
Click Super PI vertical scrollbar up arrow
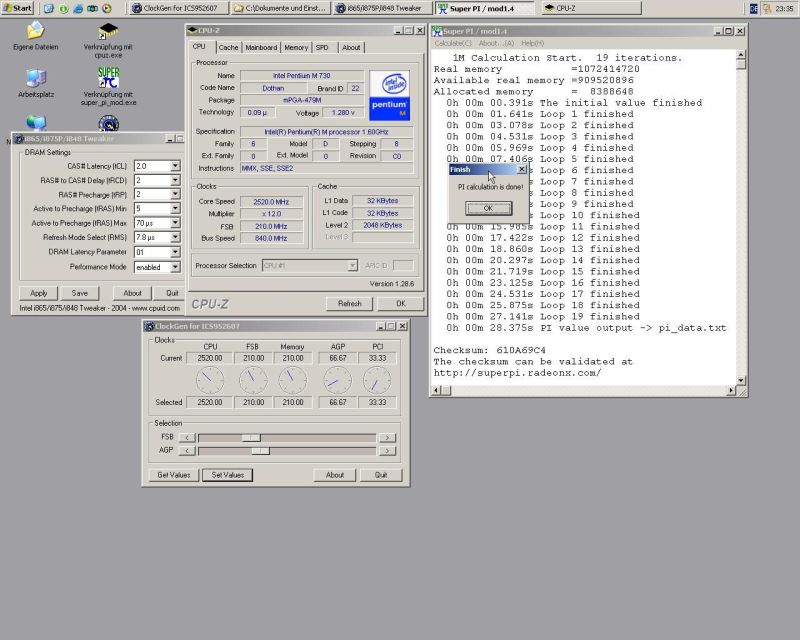coord(741,55)
